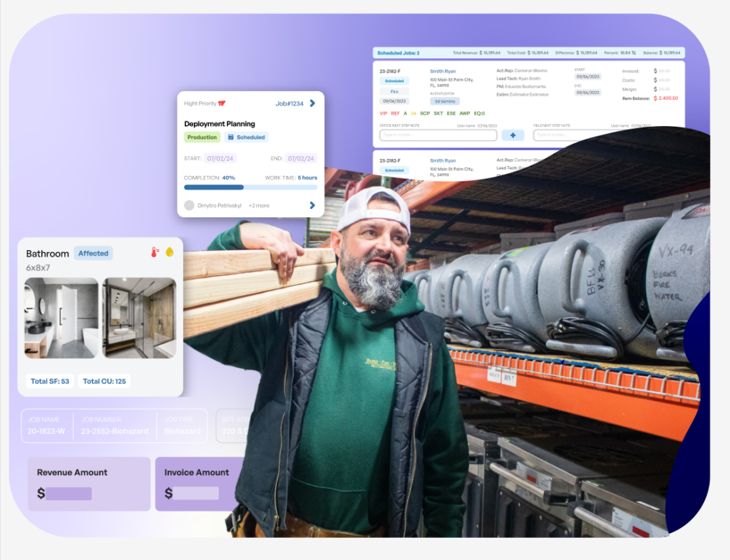Click the yellow 24 tag
The image size is (730, 560).
pos(413,113)
